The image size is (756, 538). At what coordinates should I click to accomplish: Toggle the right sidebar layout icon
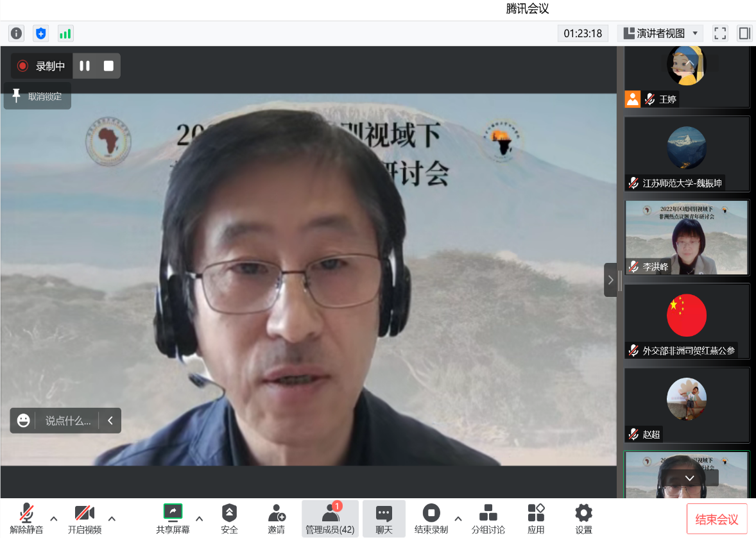744,33
